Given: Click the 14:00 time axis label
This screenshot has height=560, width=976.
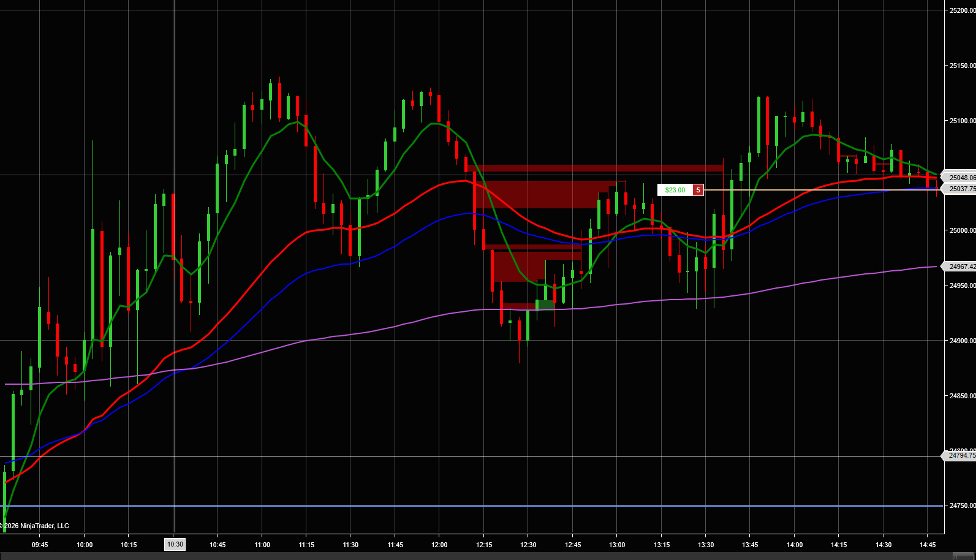Looking at the screenshot, I should (x=795, y=545).
